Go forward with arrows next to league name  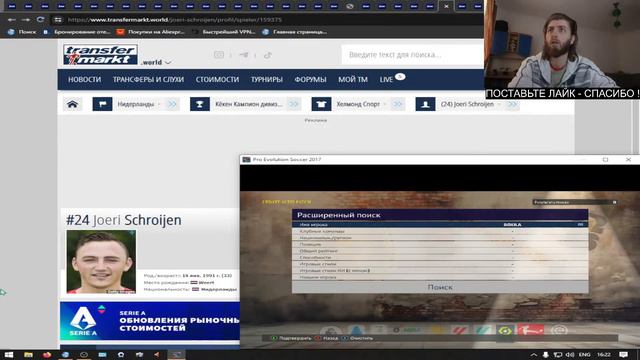pos(293,104)
